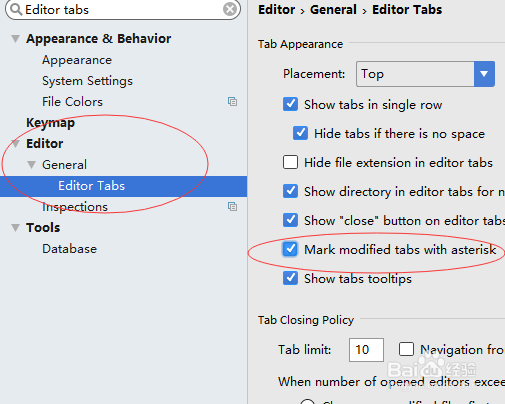Toggle Show close button on editor tabs
Viewport: 505px width, 404px height.
[x=290, y=220]
